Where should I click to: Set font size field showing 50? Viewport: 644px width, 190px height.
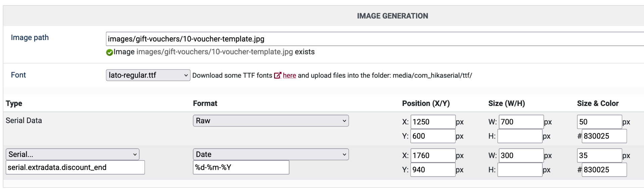click(599, 122)
